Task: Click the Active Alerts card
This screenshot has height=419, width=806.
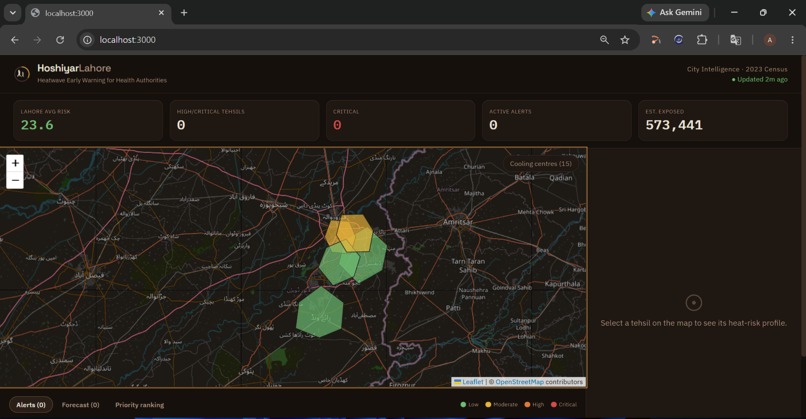Action: coord(557,120)
